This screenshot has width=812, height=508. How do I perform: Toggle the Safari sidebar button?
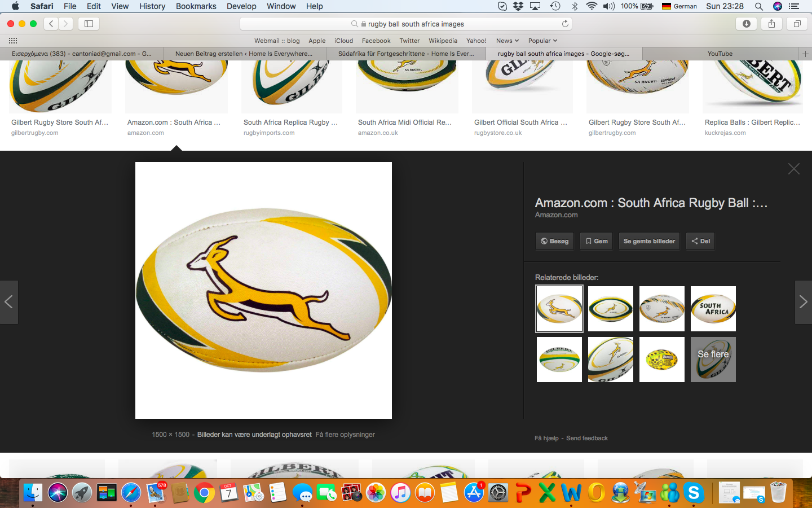(x=89, y=24)
